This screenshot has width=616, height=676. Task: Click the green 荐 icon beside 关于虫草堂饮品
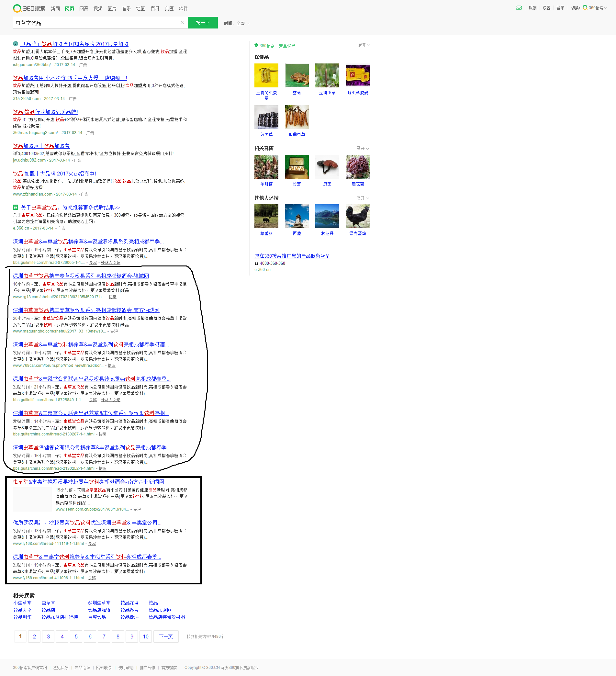coord(16,207)
